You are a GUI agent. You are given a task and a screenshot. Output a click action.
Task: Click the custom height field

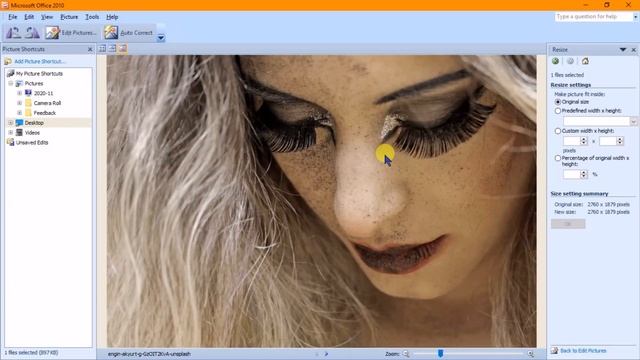click(608, 141)
